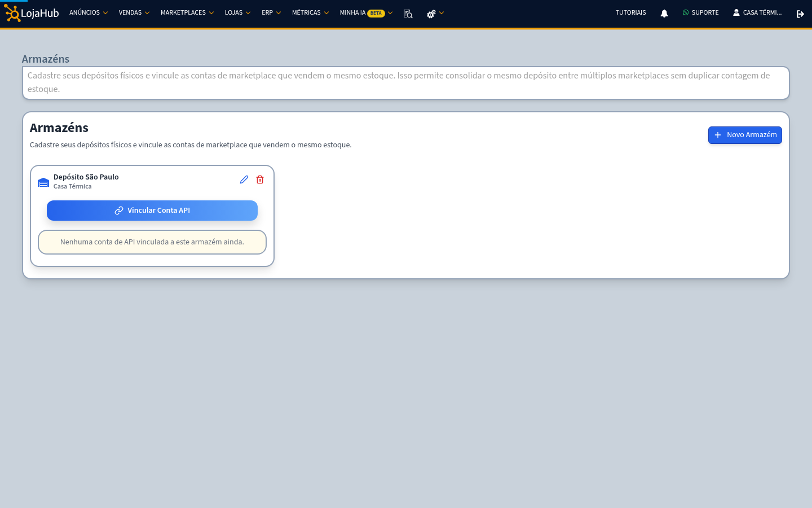Expand the Vendas dropdown menu

tap(134, 12)
